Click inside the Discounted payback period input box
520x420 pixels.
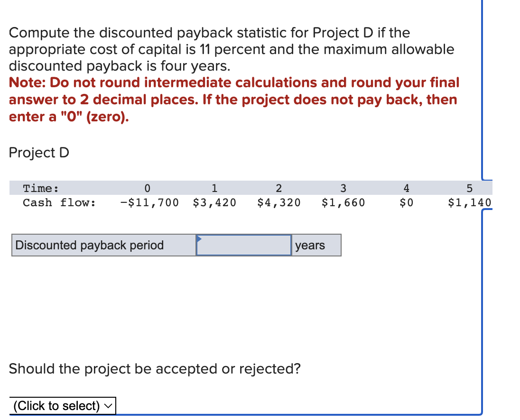coord(243,245)
